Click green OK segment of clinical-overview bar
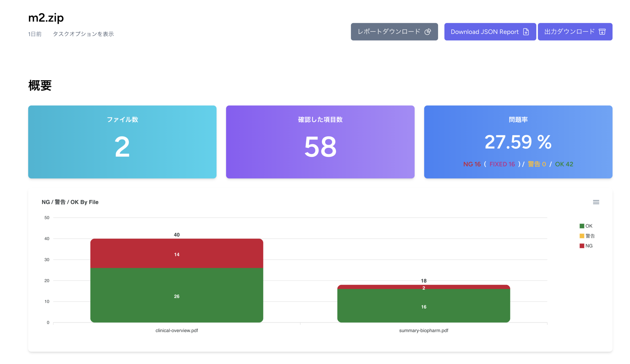Viewport: 630px width, 364px height. pos(176,295)
